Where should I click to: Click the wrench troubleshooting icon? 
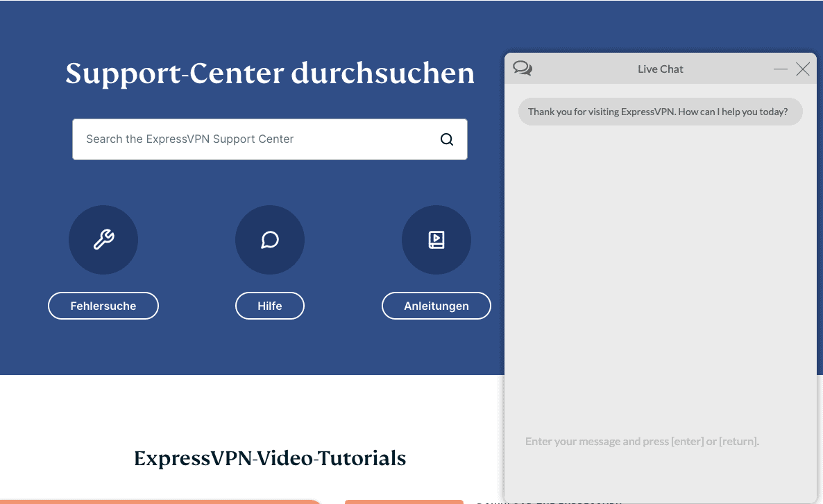[x=103, y=240]
